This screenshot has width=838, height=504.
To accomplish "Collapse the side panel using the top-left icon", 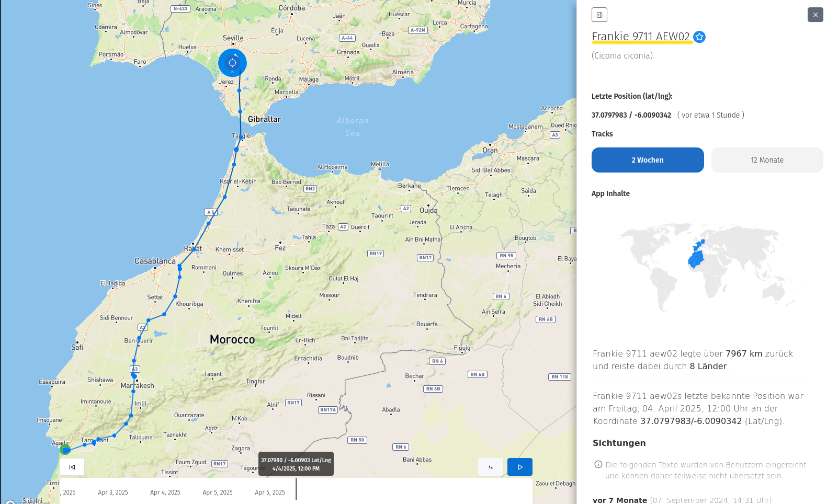I will point(599,15).
